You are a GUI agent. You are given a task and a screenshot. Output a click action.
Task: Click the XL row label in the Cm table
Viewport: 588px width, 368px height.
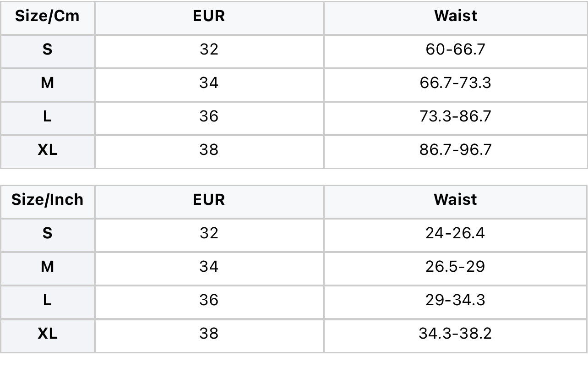coord(48,150)
